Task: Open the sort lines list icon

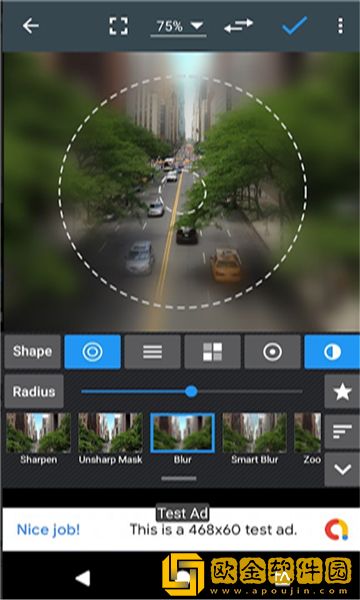Action: (x=342, y=432)
